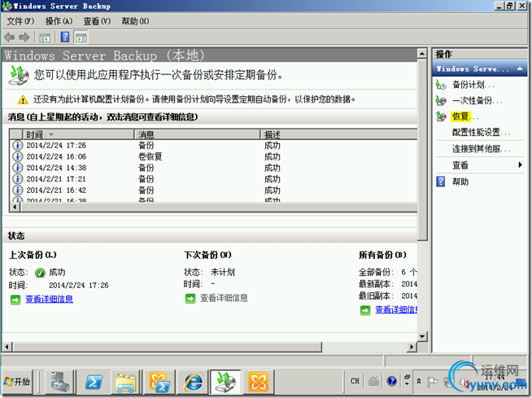
Task: Click the info icon for 2014/2/24 17:26 row
Action: click(18, 146)
